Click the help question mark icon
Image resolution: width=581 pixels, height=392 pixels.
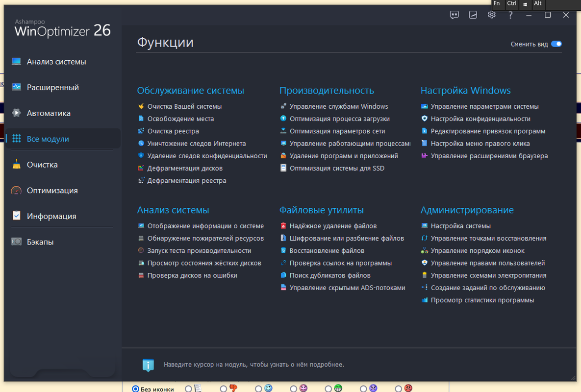click(510, 15)
